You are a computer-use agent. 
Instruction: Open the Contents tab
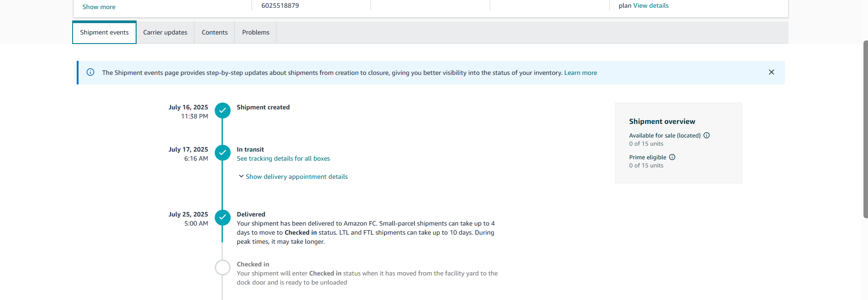pos(215,32)
